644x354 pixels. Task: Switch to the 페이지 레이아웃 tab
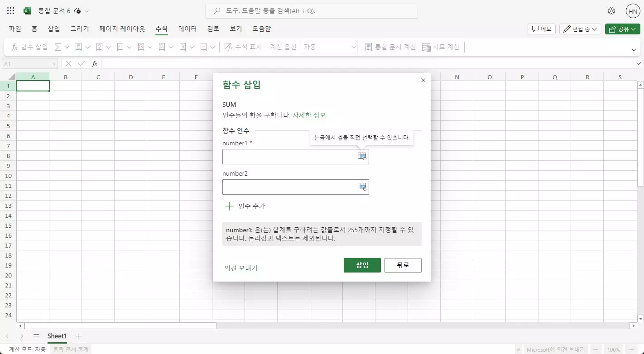click(x=122, y=29)
